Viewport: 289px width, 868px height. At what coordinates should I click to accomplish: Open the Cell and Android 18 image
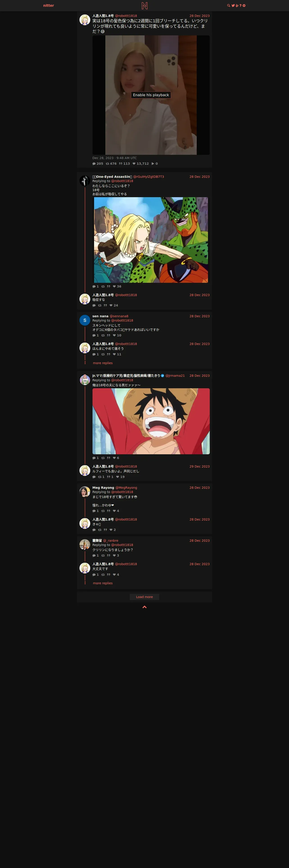(151, 240)
